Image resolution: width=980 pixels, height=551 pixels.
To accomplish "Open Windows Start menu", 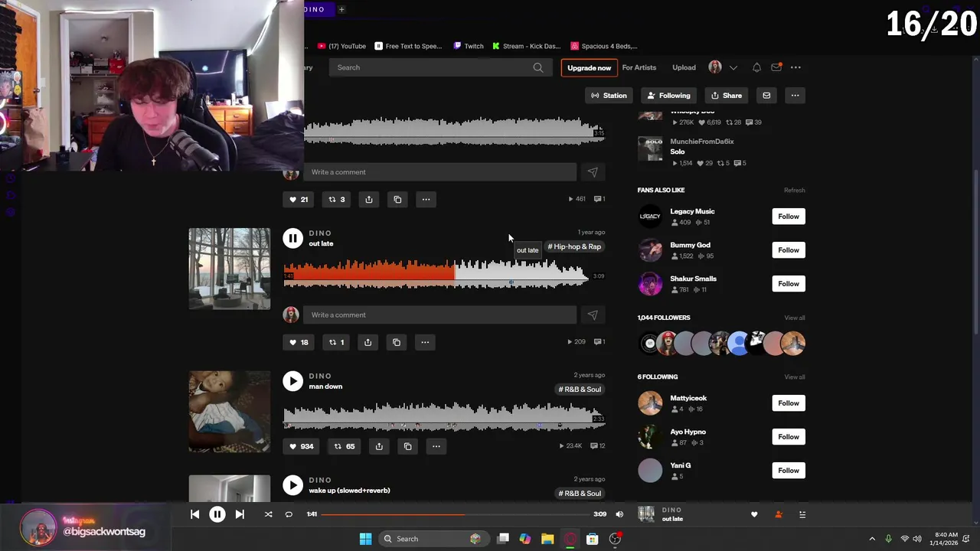I will 365,539.
